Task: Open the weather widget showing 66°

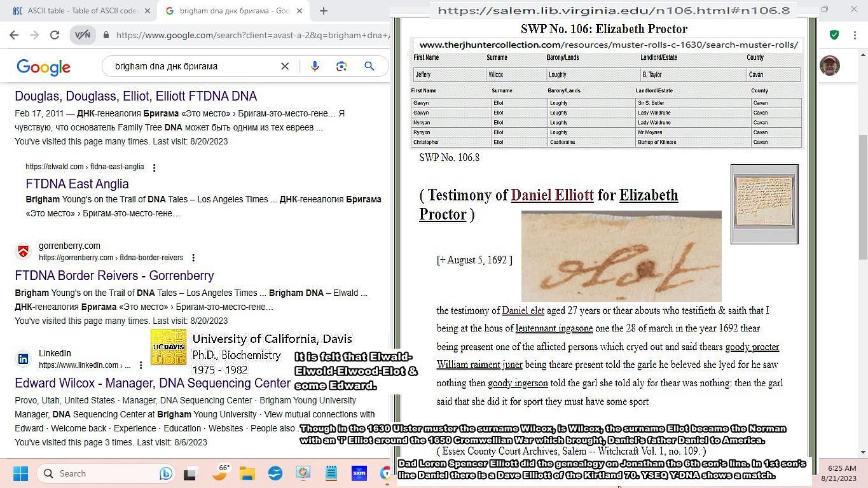Action: 220,474
